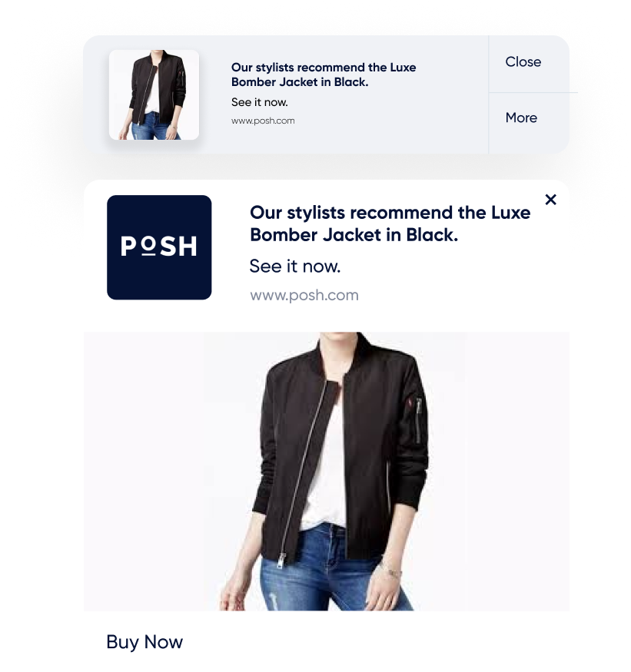Click the large bomber jacket product photo
The width and height of the screenshot is (631, 672).
tap(327, 471)
